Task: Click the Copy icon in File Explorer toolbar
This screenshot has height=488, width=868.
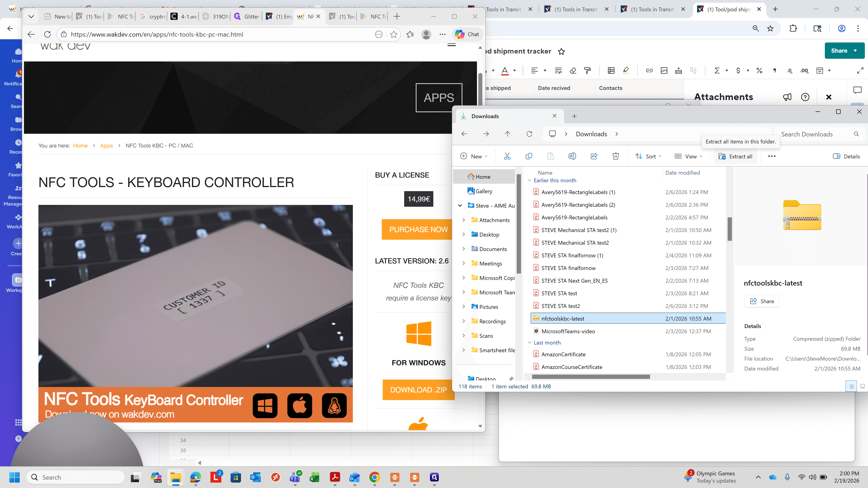Action: pyautogui.click(x=529, y=156)
